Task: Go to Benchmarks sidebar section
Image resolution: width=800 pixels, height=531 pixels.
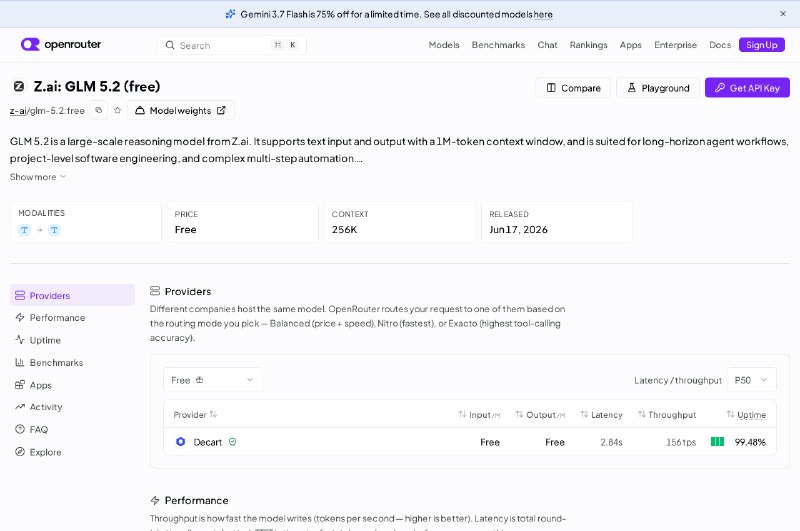Action: (72, 362)
